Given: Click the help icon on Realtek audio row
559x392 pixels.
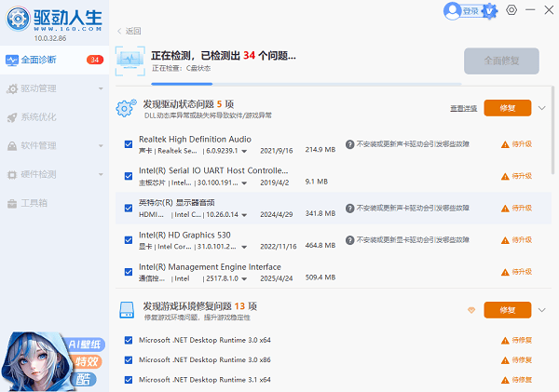Looking at the screenshot, I should (349, 144).
